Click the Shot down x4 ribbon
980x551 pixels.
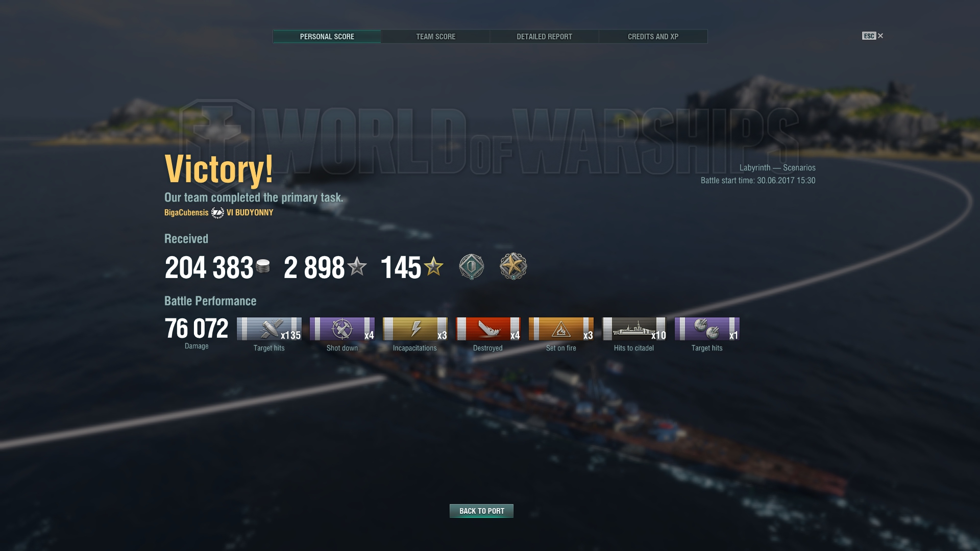342,329
